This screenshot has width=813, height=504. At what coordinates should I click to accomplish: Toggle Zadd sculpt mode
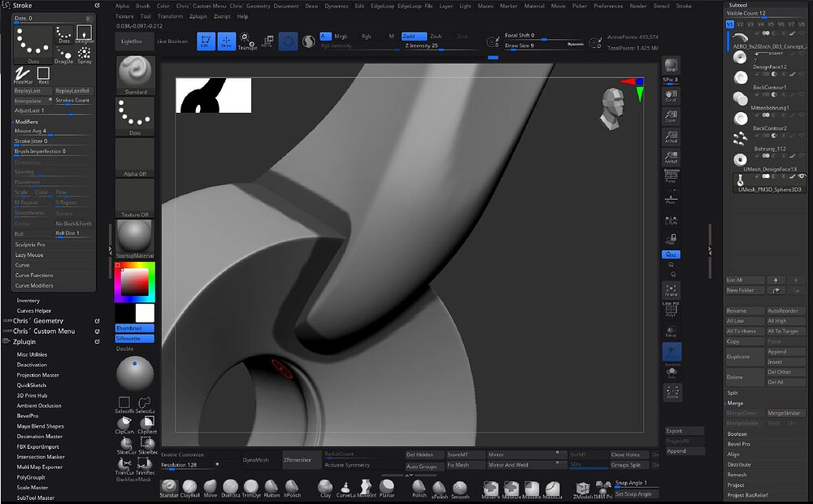pos(414,37)
